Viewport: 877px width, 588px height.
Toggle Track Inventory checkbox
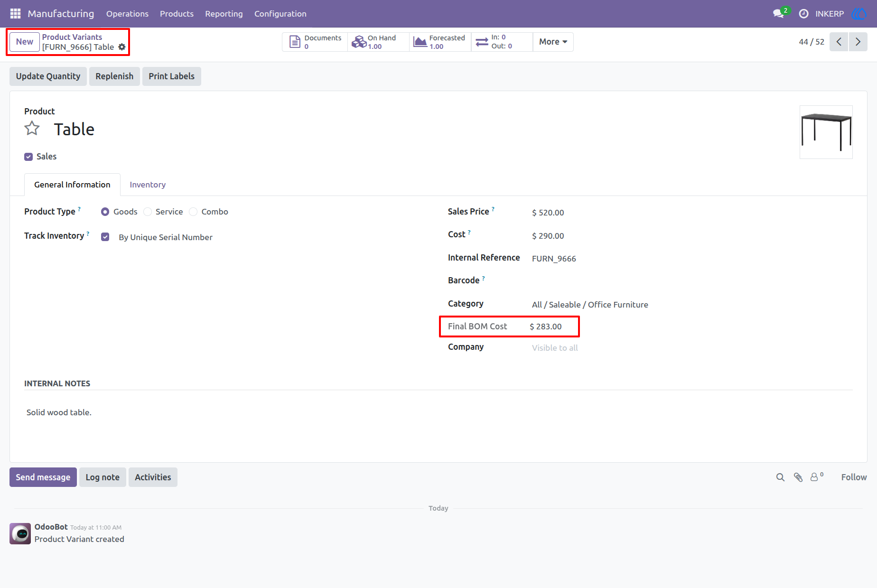point(105,237)
